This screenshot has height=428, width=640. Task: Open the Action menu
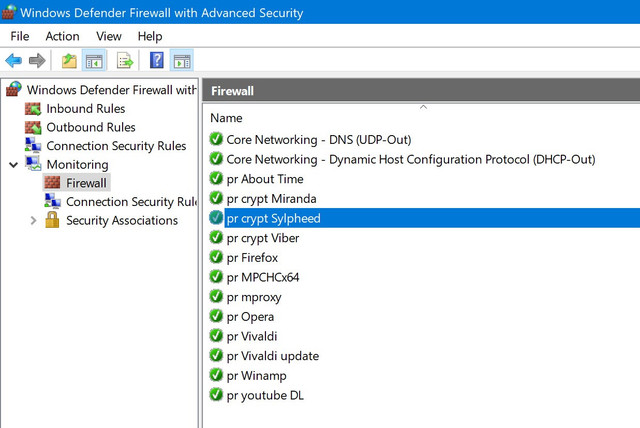(62, 36)
